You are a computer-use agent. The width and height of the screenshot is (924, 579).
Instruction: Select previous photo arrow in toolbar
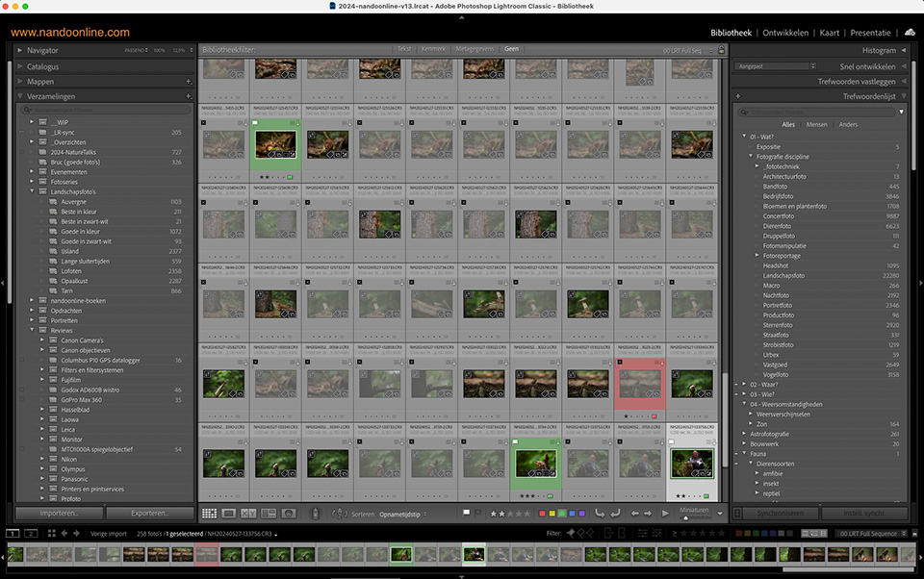click(634, 514)
